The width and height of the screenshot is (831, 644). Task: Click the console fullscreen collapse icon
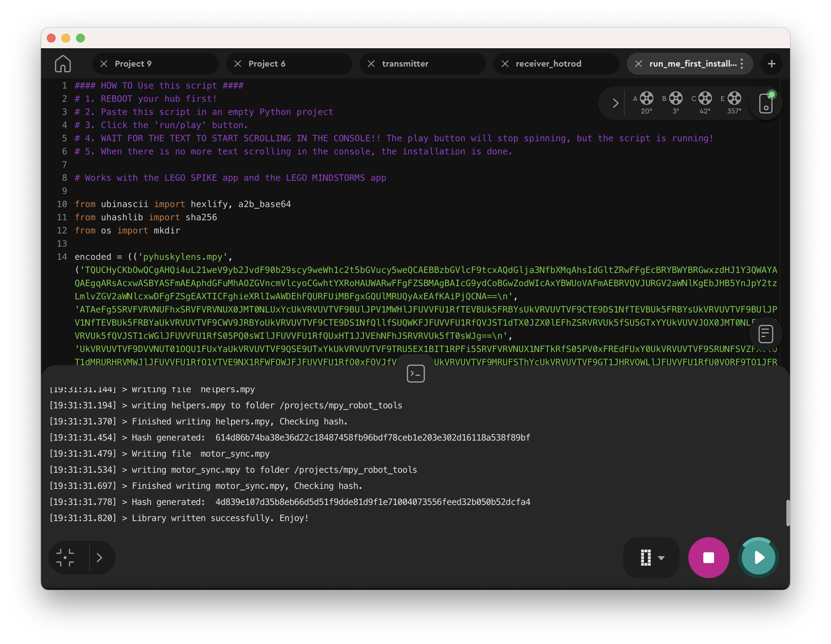point(65,558)
